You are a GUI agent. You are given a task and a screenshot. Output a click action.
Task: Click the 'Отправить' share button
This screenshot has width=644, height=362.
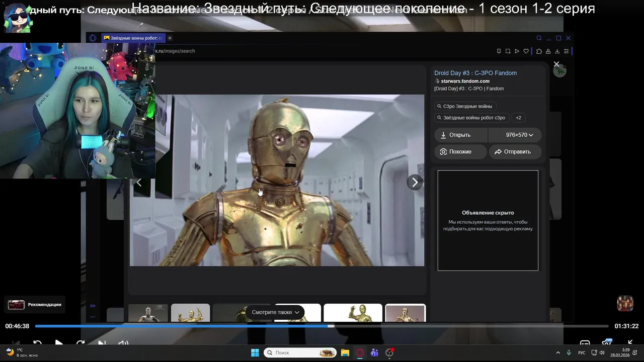[x=515, y=151]
